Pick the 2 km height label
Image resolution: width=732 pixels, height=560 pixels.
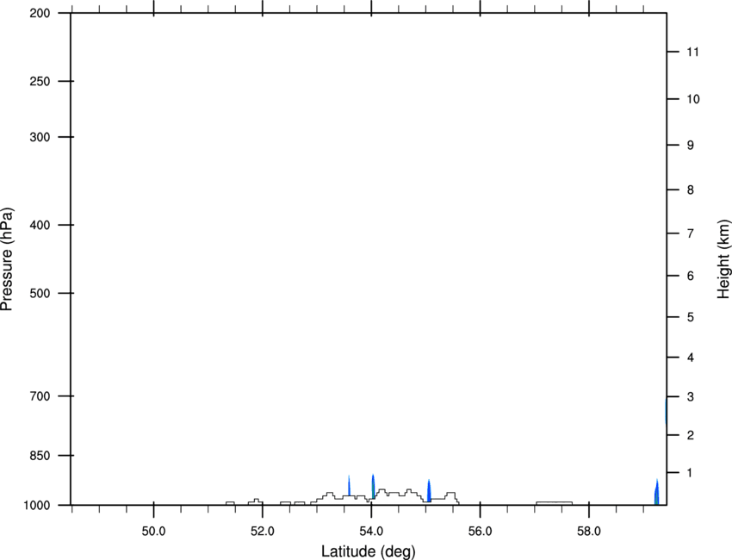coord(691,435)
